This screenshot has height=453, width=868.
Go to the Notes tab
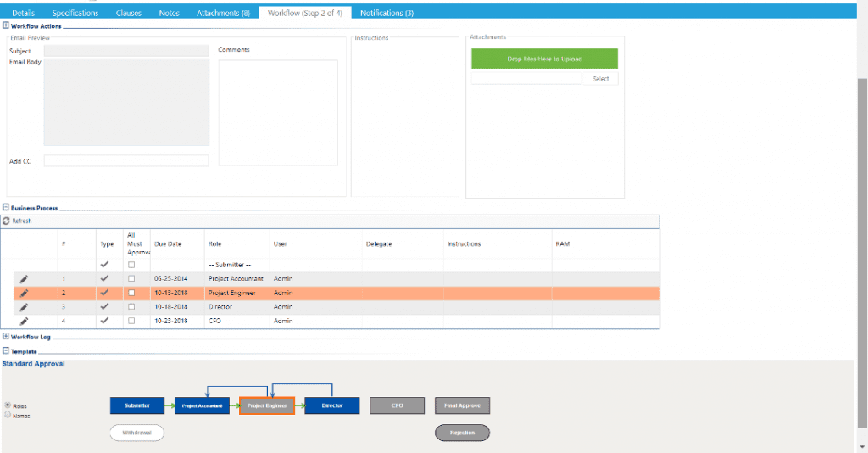(169, 13)
